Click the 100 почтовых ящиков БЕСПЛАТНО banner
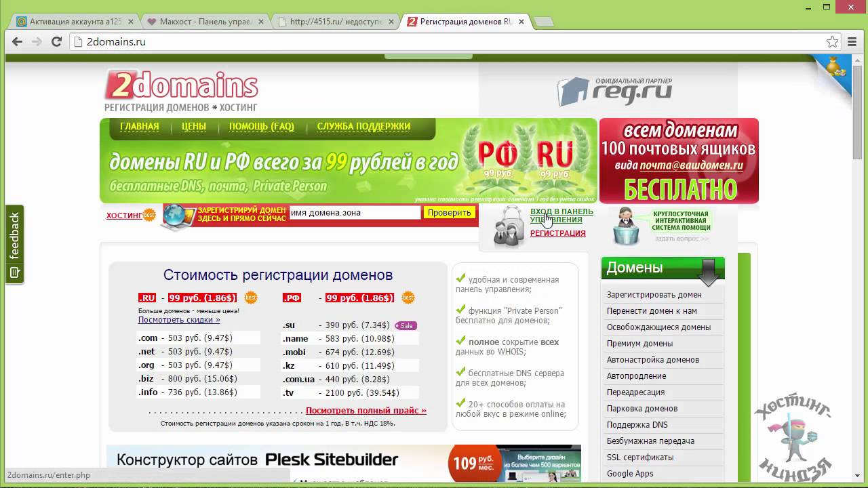The image size is (868, 488). tap(679, 161)
